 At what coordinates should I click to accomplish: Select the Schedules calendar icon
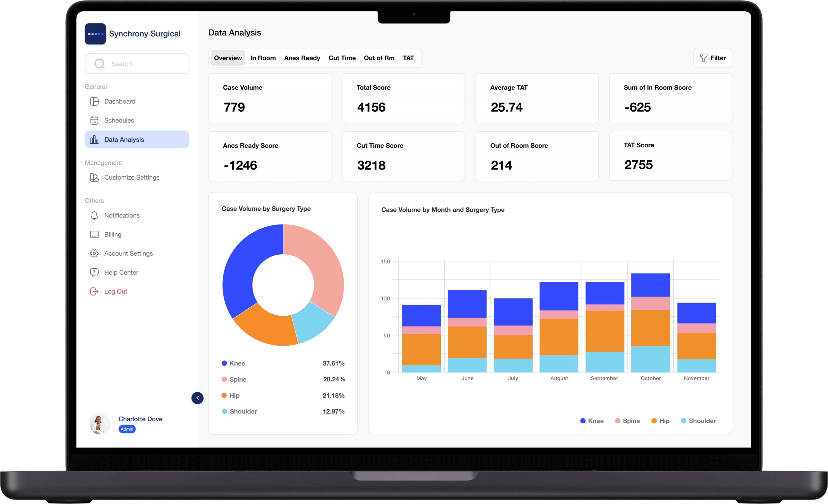click(x=94, y=120)
